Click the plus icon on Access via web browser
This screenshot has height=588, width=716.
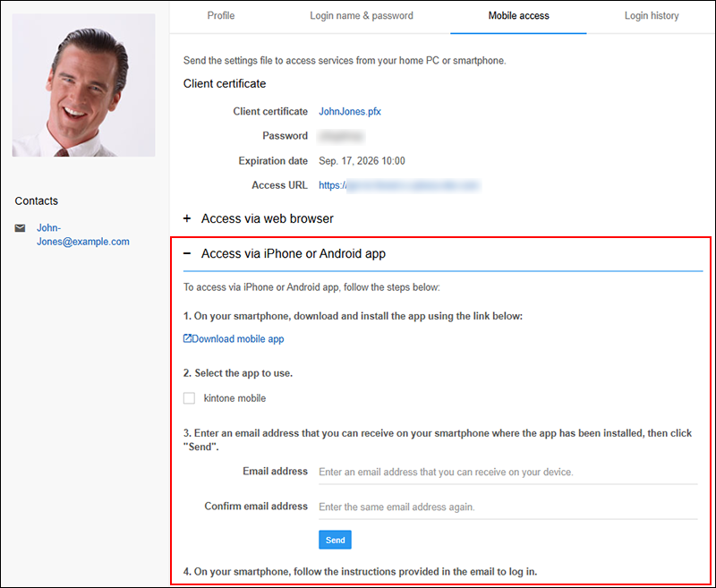188,218
